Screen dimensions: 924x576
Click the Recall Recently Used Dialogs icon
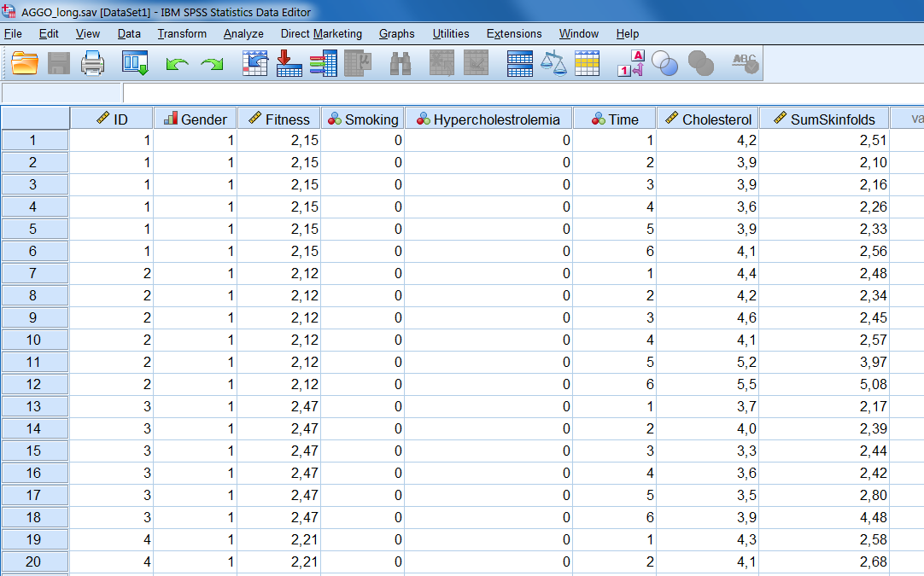click(x=135, y=62)
